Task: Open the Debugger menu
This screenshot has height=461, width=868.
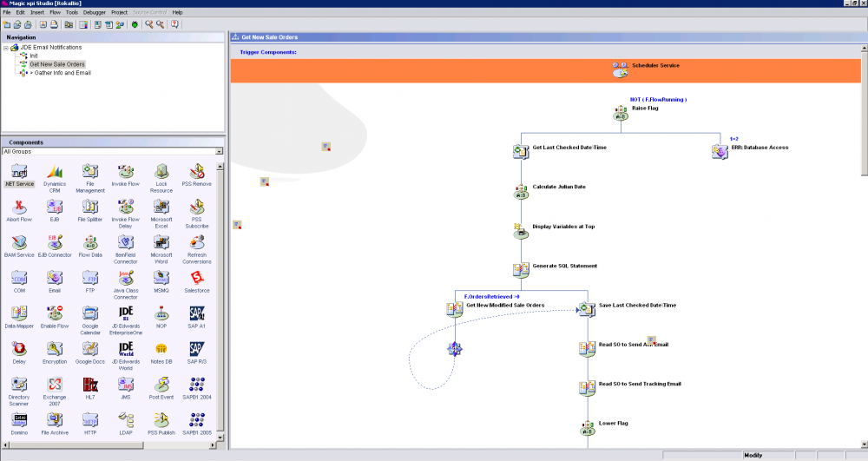Action: pos(94,12)
